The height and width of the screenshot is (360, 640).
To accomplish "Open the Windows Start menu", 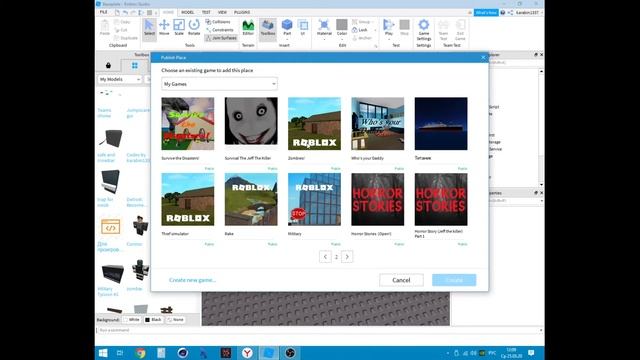I will pyautogui.click(x=103, y=353).
